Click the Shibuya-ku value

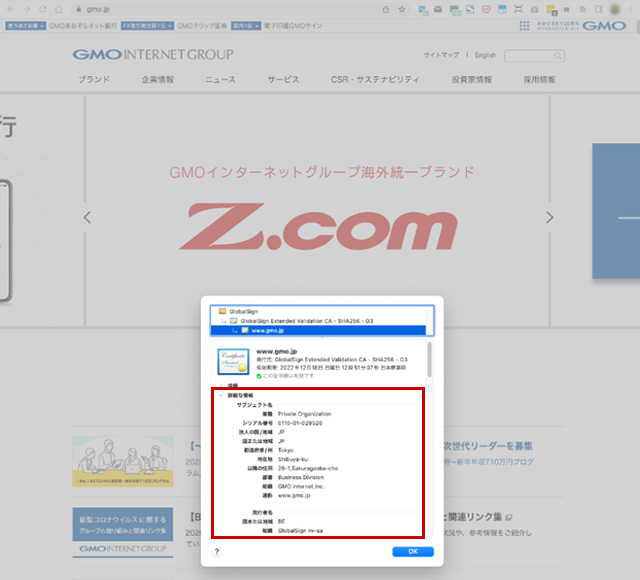point(293,459)
